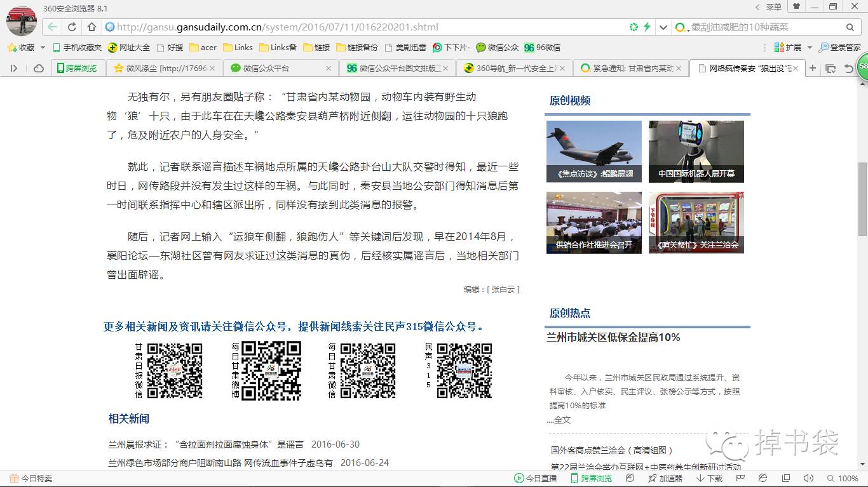Open the 《焦点访谈》鲲鹏展翅 video thumbnail

[x=594, y=152]
